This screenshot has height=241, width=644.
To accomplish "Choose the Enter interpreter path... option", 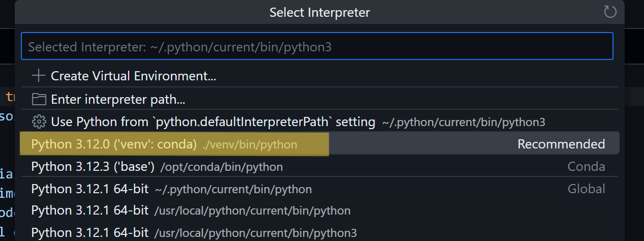I will (x=118, y=99).
